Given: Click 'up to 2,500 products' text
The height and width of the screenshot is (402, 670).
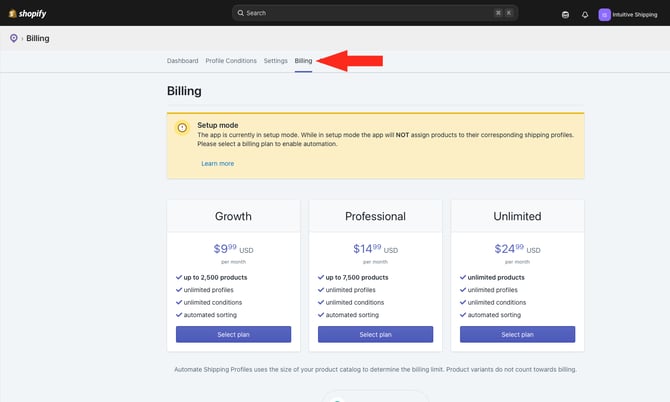Looking at the screenshot, I should [215, 277].
